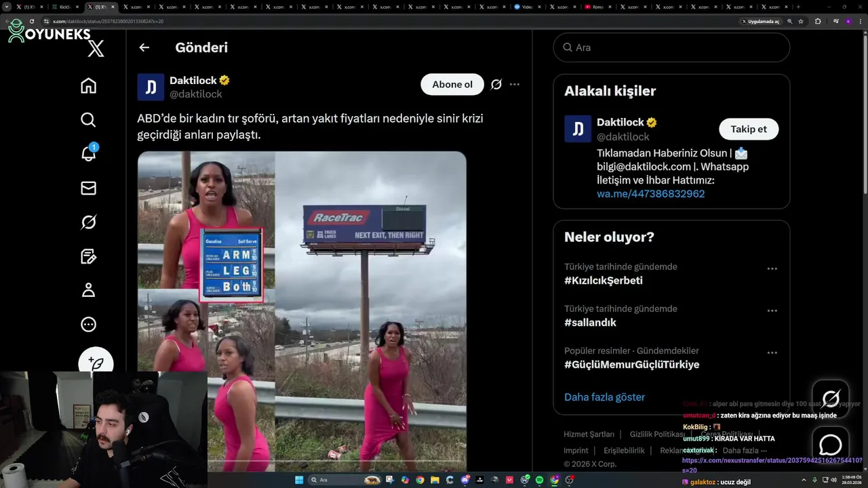This screenshot has width=868, height=488.
Task: Open the floating Grok button at right
Action: (831, 398)
